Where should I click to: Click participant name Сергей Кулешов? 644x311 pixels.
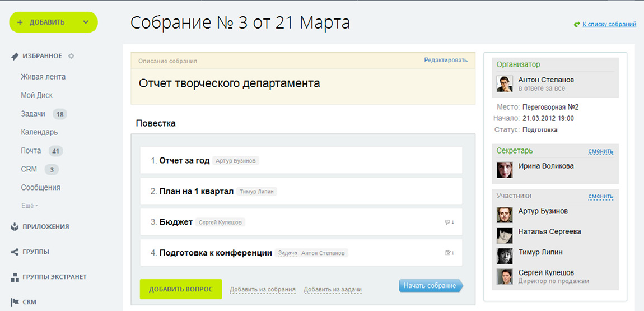pyautogui.click(x=546, y=273)
